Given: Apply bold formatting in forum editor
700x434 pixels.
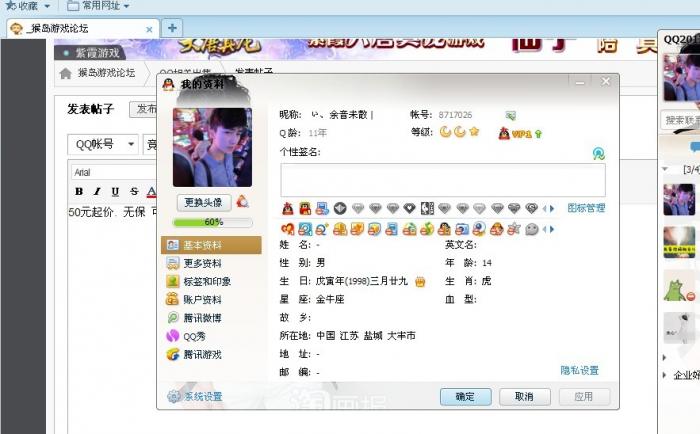Looking at the screenshot, I should pyautogui.click(x=79, y=191).
